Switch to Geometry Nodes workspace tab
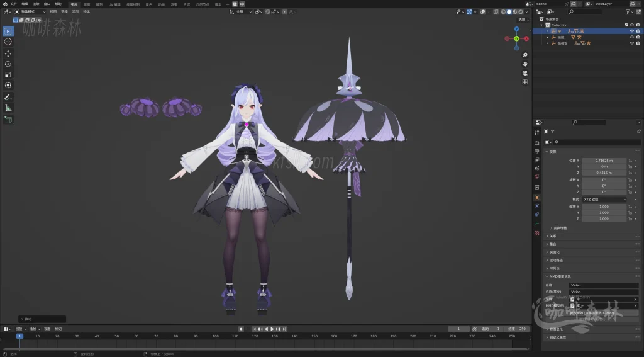 tap(202, 4)
